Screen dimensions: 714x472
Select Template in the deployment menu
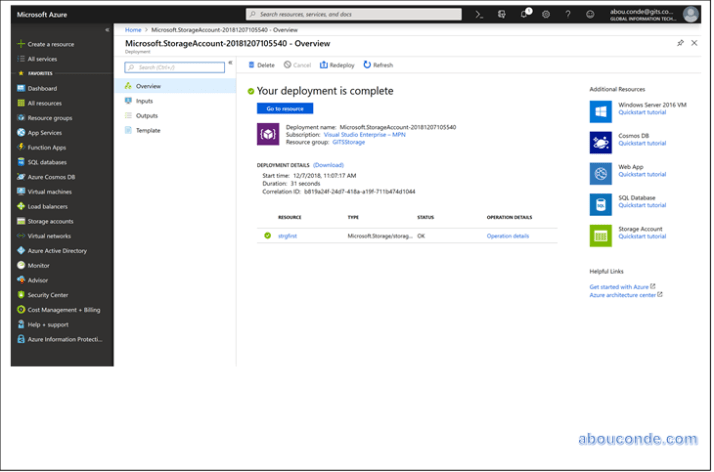point(148,130)
